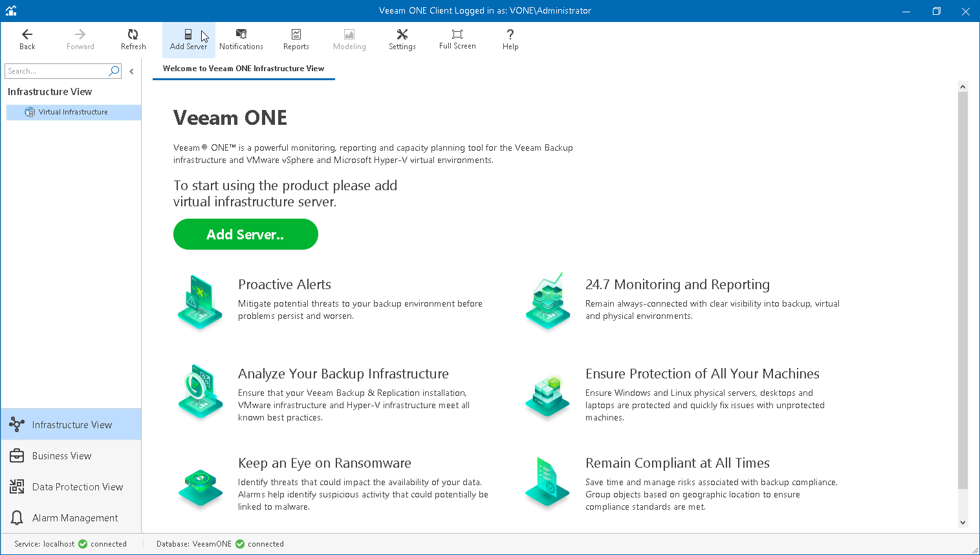Switch to Full Screen mode
Screen dimensions: 980x555
(x=457, y=39)
